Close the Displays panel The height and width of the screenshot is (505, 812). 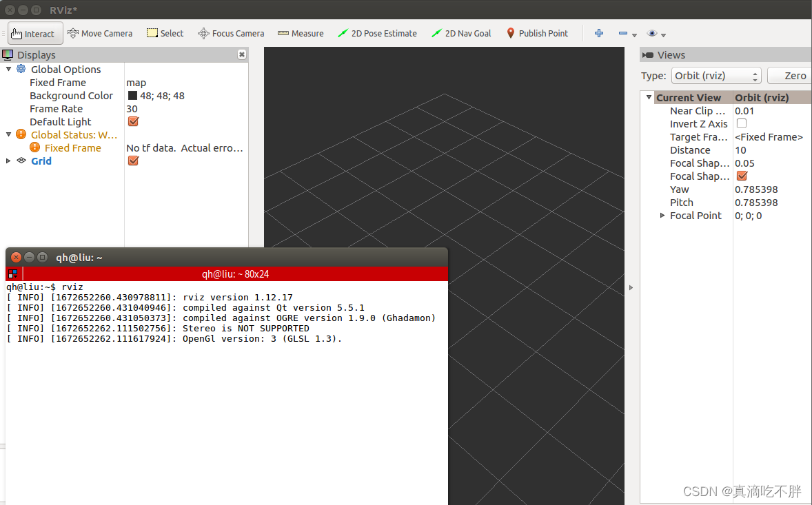(242, 54)
